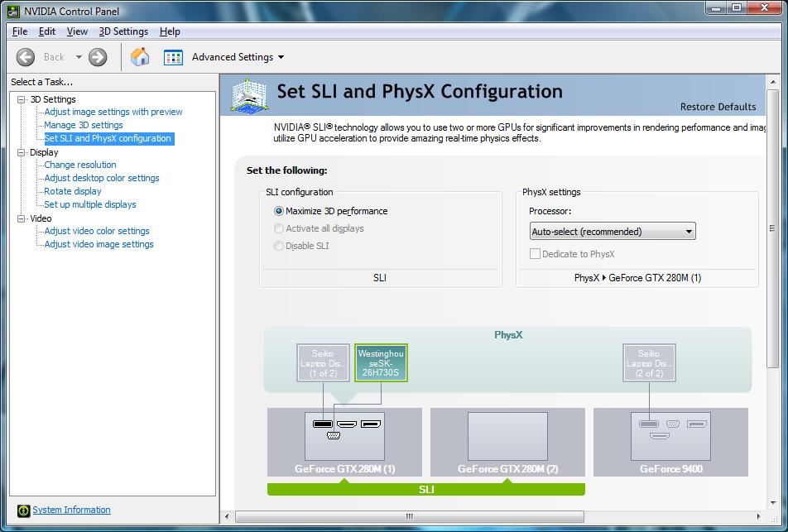Open Rotate display task
The image size is (788, 532).
tap(73, 191)
